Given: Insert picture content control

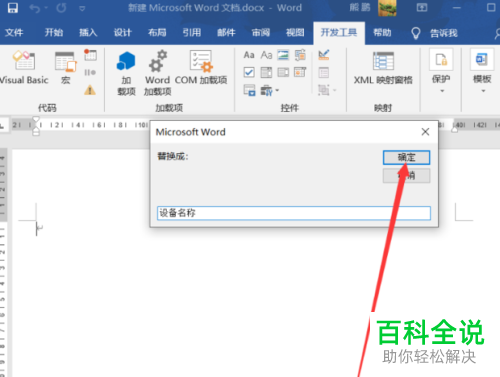Looking at the screenshot, I should point(283,55).
